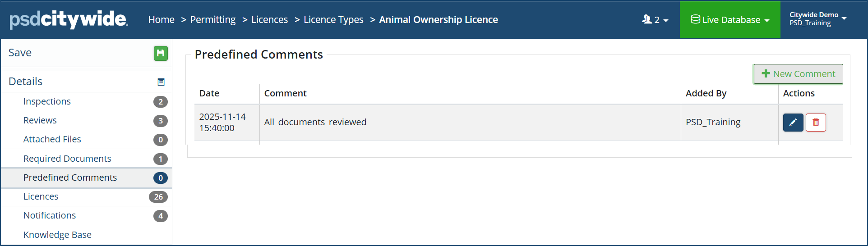Click the Live Database stack icon

point(695,19)
